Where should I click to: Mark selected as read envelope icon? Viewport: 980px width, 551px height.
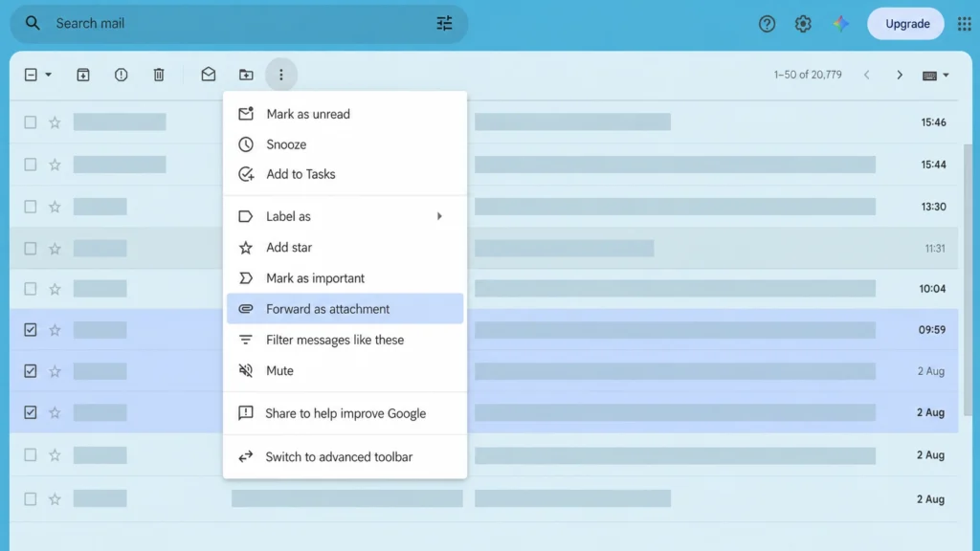(209, 75)
